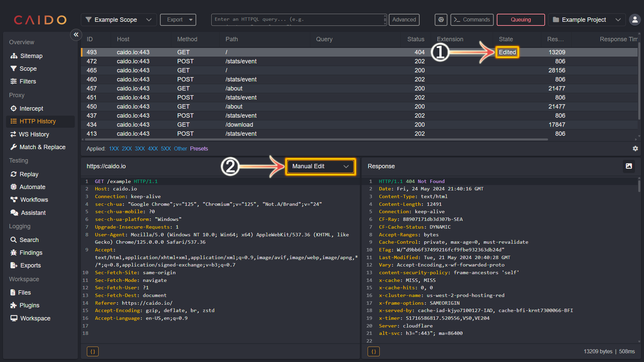644x362 pixels.
Task: Sort the table by the Path column
Action: 231,39
